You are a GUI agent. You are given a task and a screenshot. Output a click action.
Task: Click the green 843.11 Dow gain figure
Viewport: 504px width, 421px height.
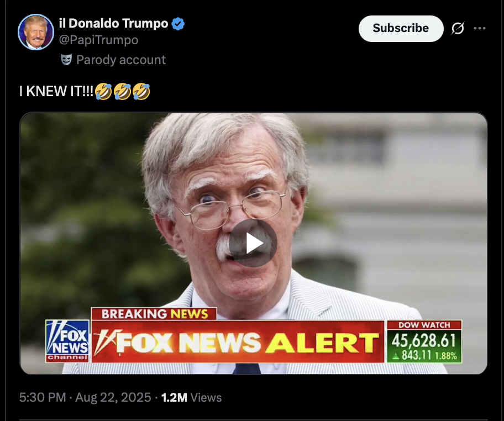pos(416,355)
